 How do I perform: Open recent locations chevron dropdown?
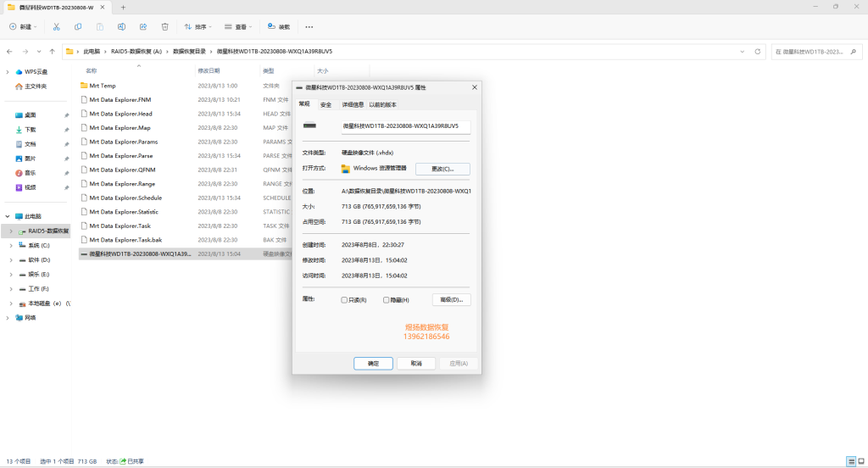39,52
